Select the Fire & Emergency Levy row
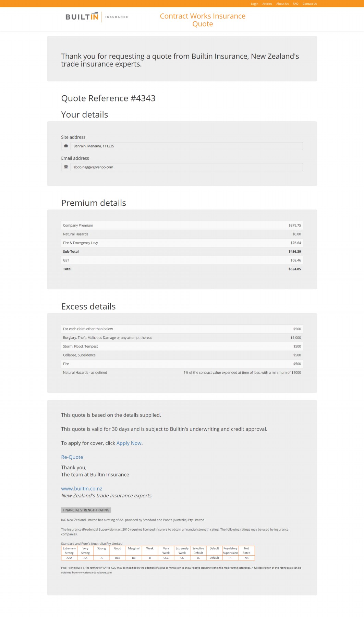This screenshot has width=364, height=617. [182, 243]
